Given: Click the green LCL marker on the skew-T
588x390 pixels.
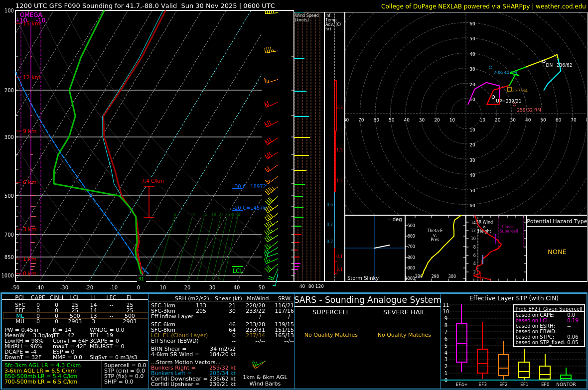Looking at the screenshot, I should [238, 269].
